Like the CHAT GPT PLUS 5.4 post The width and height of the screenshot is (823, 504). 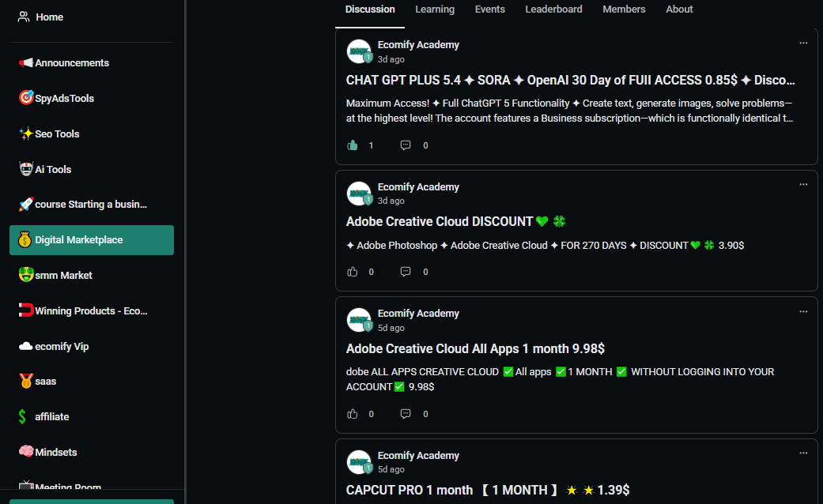point(352,145)
